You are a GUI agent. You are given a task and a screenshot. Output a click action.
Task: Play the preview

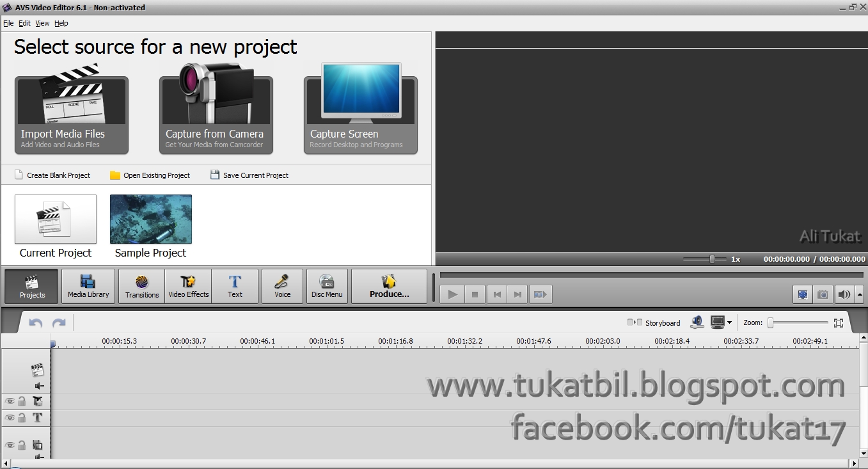(452, 294)
